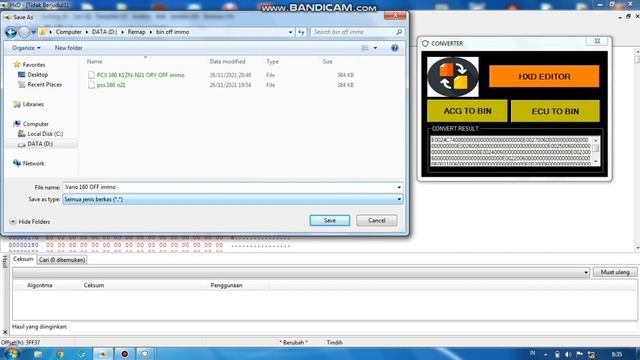Select Desktop in the navigation pane

click(33, 75)
